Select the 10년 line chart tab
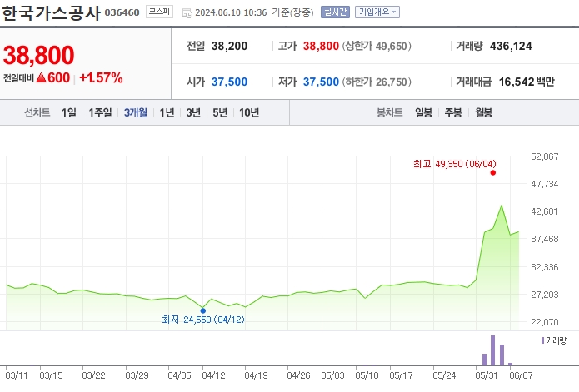The width and height of the screenshot is (579, 392). click(x=249, y=112)
